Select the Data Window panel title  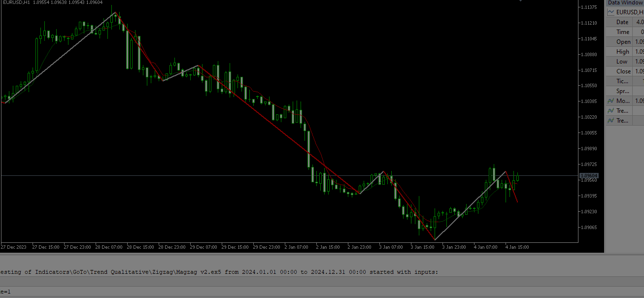[x=625, y=3]
